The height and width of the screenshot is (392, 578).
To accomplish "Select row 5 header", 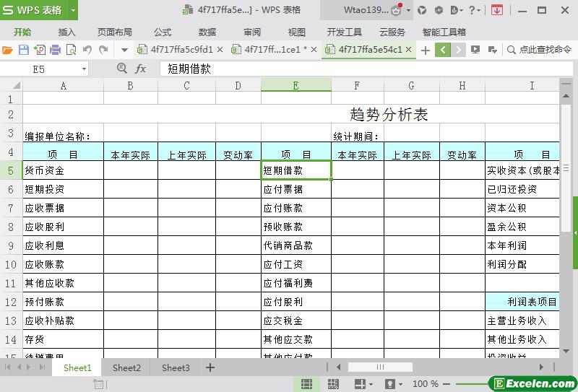I will [x=11, y=170].
